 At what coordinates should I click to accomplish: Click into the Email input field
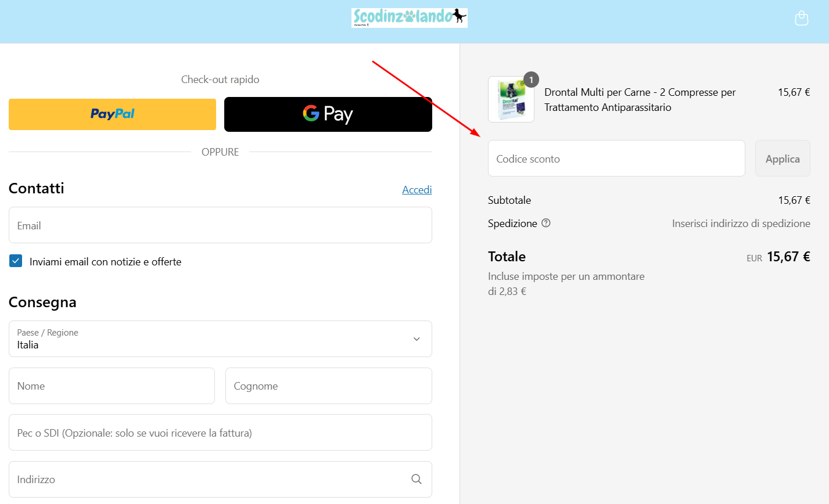coord(220,225)
